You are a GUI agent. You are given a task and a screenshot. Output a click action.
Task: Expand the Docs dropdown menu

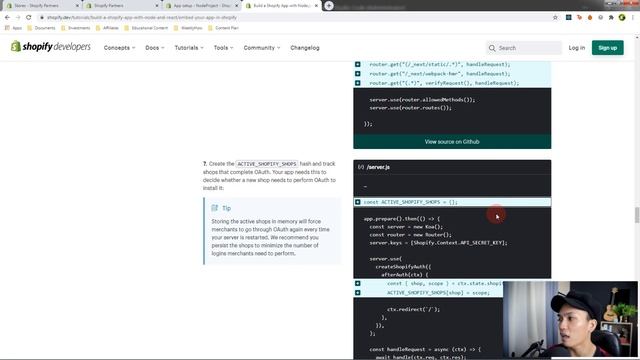tap(155, 48)
